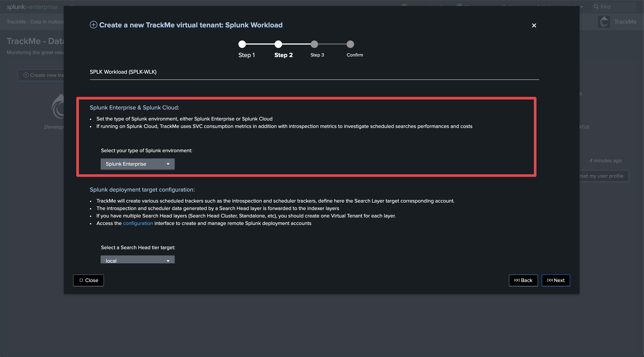Viewport: 644px width, 357px height.
Task: Click the Step 1 wizard circle
Action: tap(242, 44)
